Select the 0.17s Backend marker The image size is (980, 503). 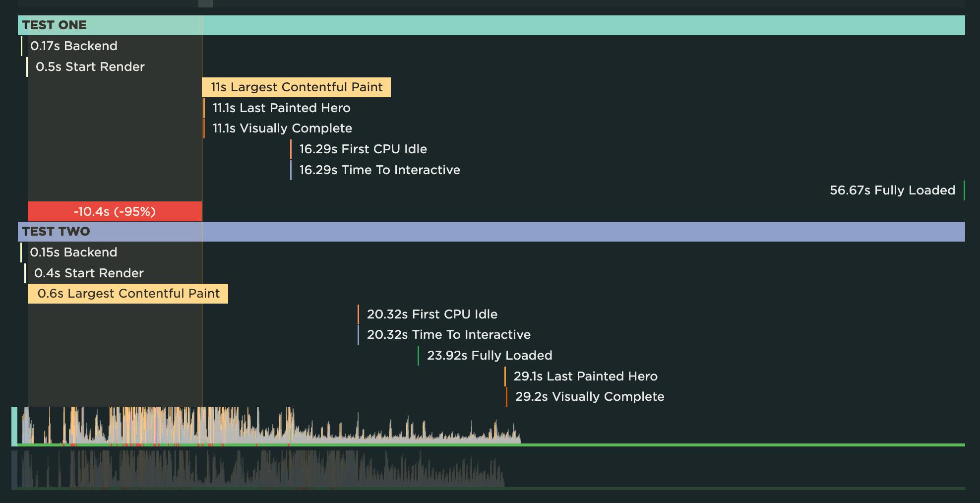click(x=73, y=46)
